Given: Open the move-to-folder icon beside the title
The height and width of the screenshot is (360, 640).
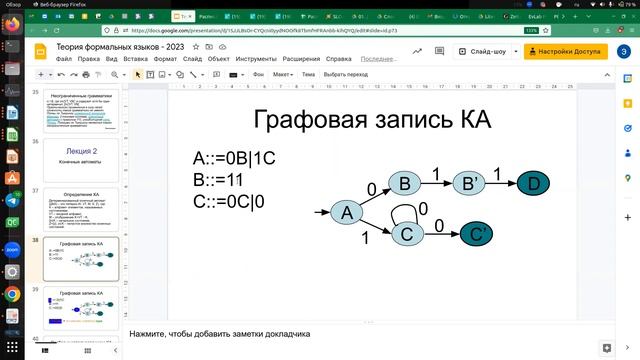Looking at the screenshot, I should click(x=209, y=47).
